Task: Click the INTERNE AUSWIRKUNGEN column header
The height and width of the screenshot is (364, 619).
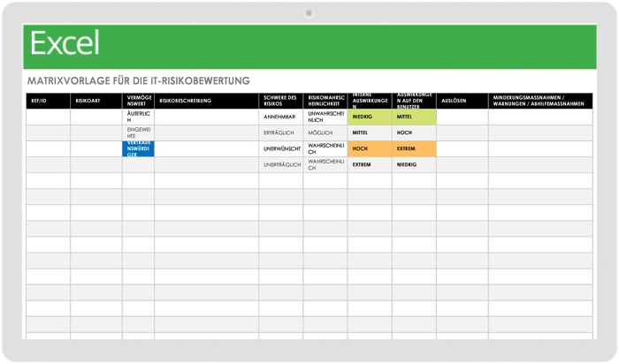Action: (370, 101)
